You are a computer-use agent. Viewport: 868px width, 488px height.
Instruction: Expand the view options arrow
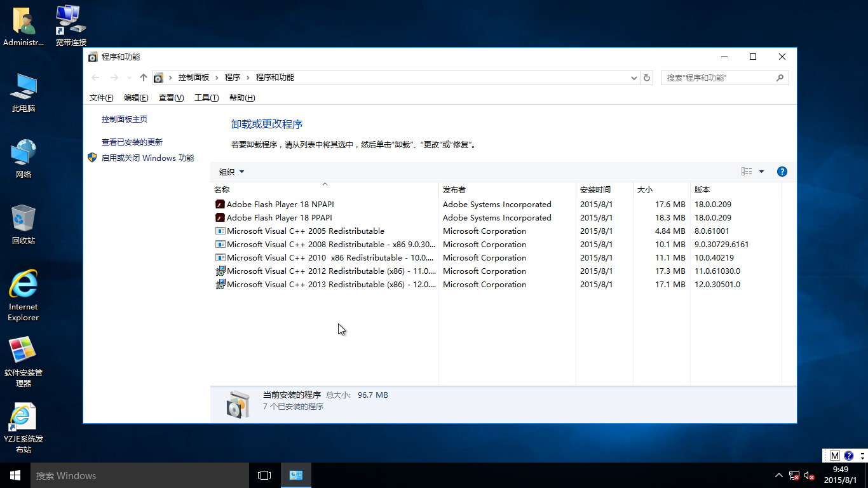pyautogui.click(x=761, y=172)
